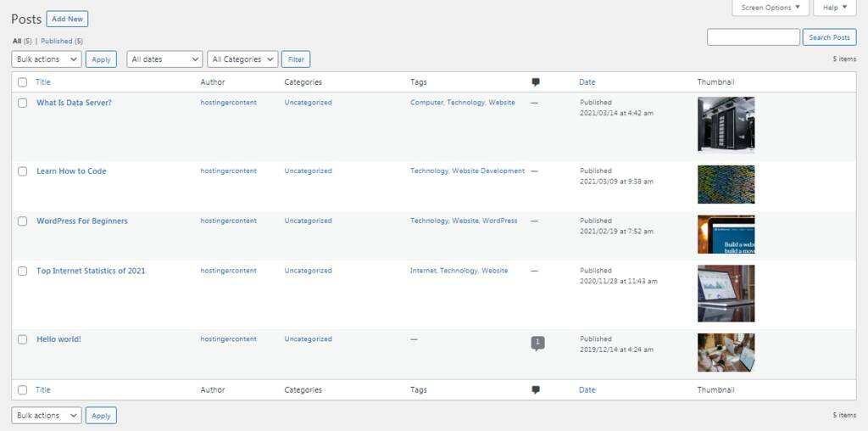Open the Help tab
Image resolution: width=868 pixels, height=431 pixels.
(x=834, y=8)
